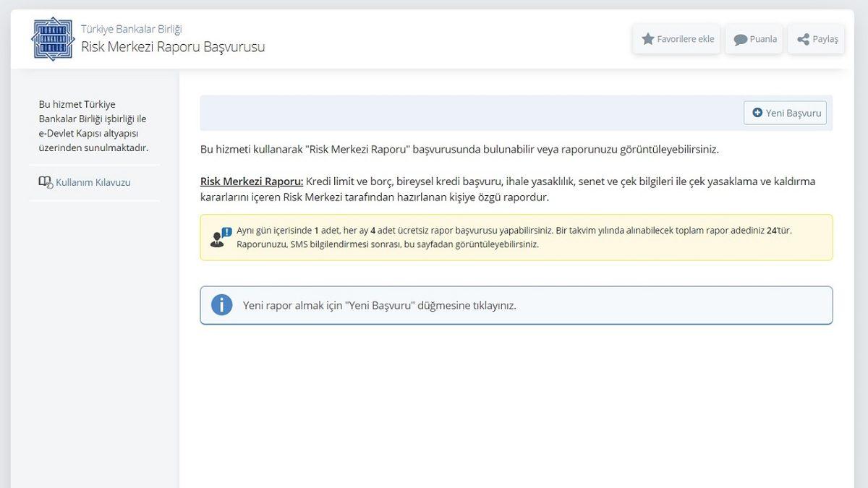Open the Yeni Başvuru form
The image size is (868, 488).
point(786,113)
